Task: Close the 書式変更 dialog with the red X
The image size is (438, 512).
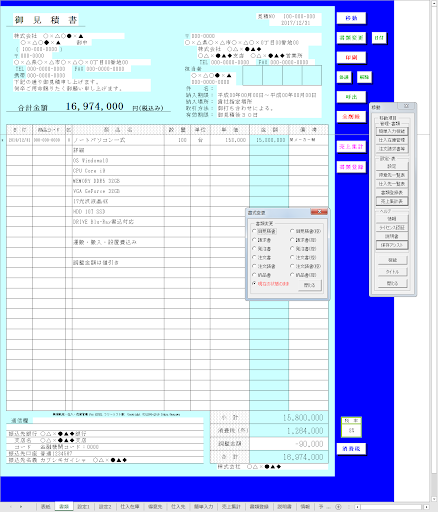Action: tap(319, 212)
